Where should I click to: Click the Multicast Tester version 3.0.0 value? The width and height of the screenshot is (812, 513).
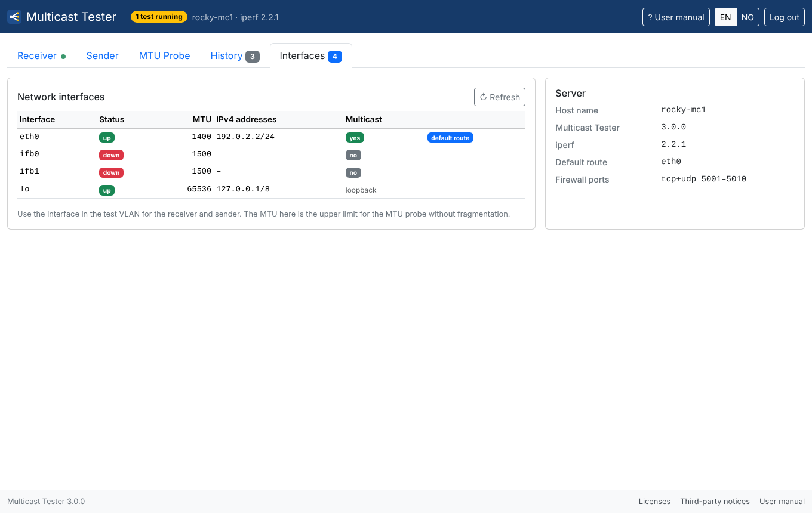coord(673,127)
